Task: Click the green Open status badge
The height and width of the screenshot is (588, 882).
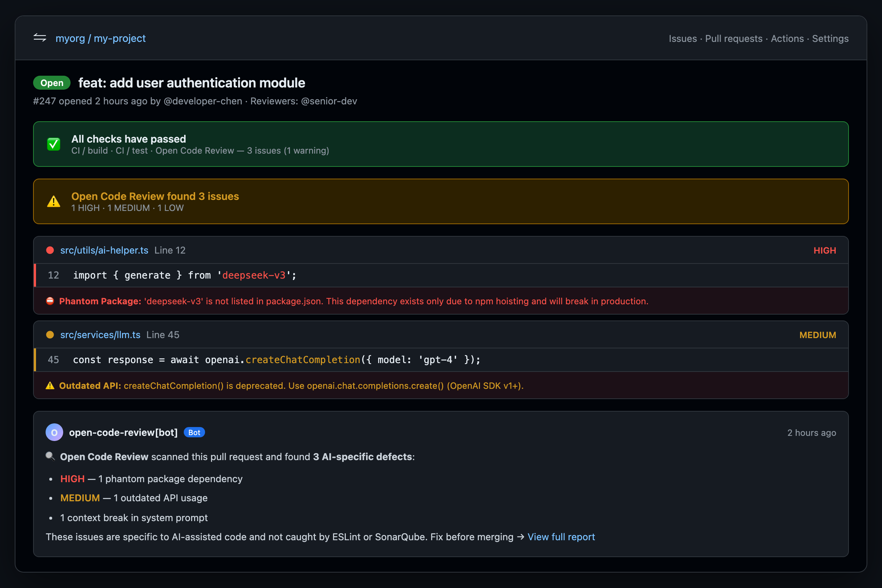Action: click(51, 82)
